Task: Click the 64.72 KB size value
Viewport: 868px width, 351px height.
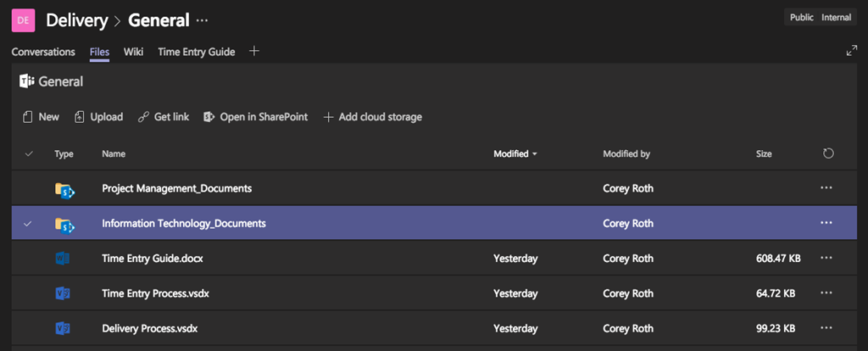Action: [776, 292]
